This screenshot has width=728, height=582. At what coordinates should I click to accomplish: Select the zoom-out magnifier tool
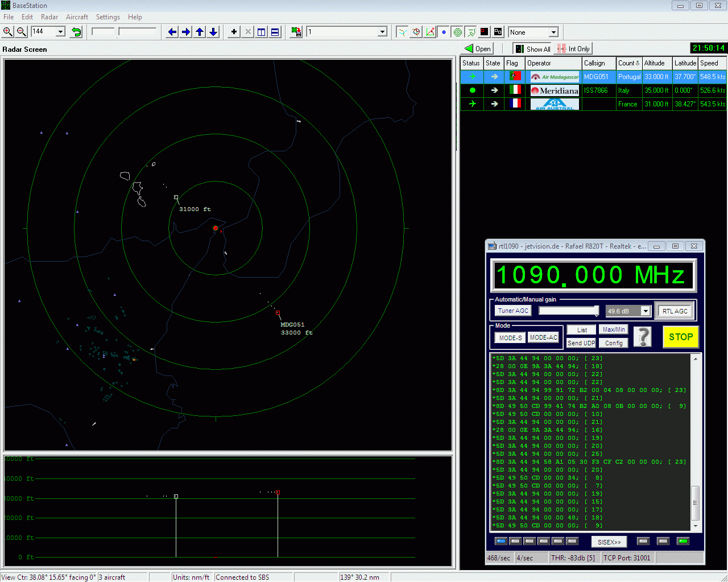click(x=20, y=32)
